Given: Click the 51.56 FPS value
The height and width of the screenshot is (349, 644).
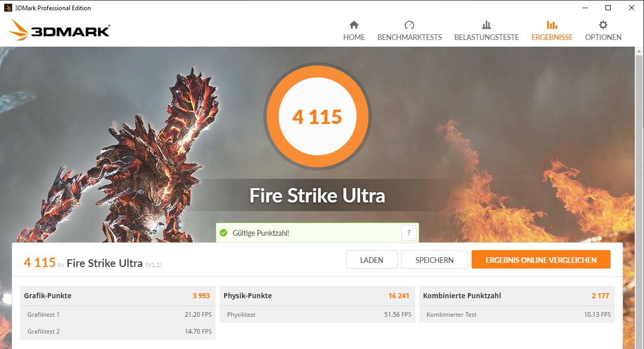Looking at the screenshot, I should click(398, 315).
